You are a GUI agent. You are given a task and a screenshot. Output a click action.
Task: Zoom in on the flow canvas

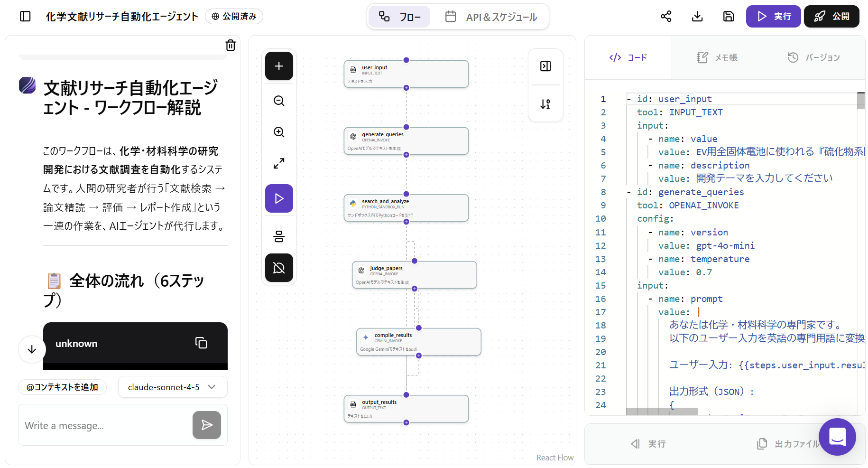(x=279, y=132)
